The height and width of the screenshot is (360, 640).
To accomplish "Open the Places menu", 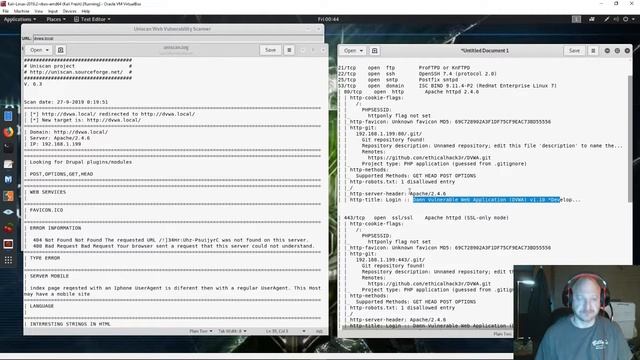I will 56,19.
